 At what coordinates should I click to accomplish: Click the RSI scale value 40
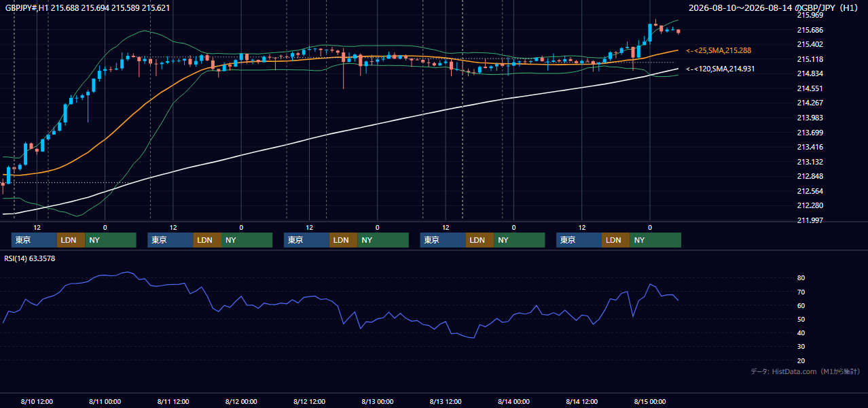pos(801,333)
